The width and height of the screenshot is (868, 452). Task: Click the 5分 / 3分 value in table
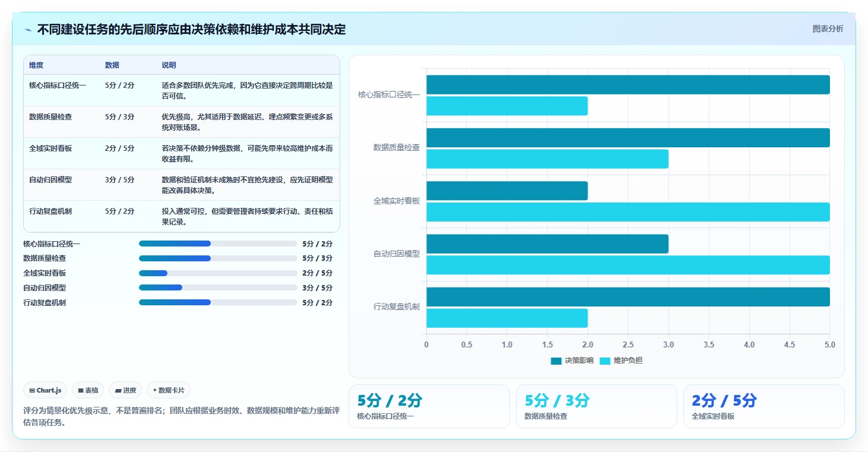(x=120, y=117)
